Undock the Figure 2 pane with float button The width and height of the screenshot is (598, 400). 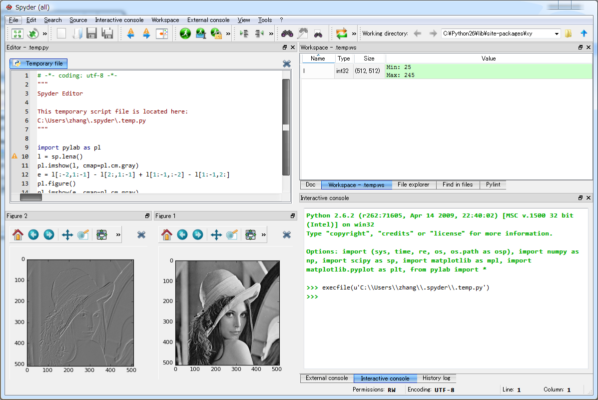point(147,216)
